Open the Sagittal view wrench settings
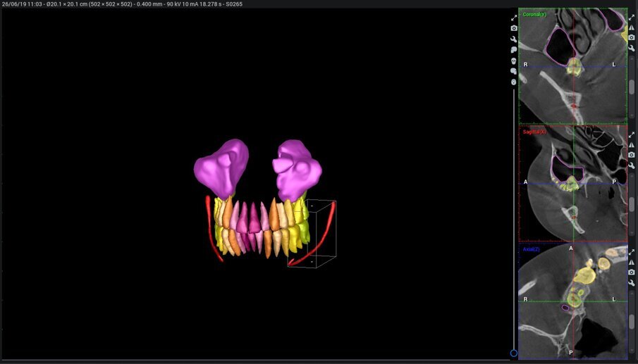 click(x=632, y=165)
